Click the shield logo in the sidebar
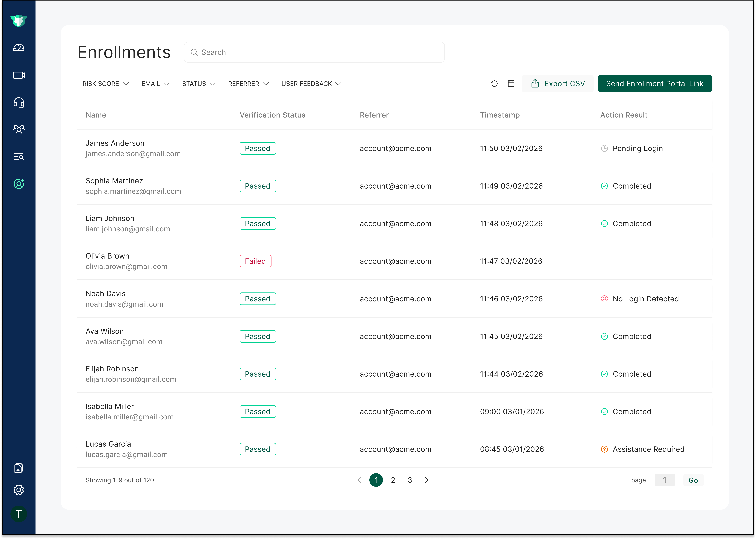Screen dimensions: 756x539 [19, 21]
